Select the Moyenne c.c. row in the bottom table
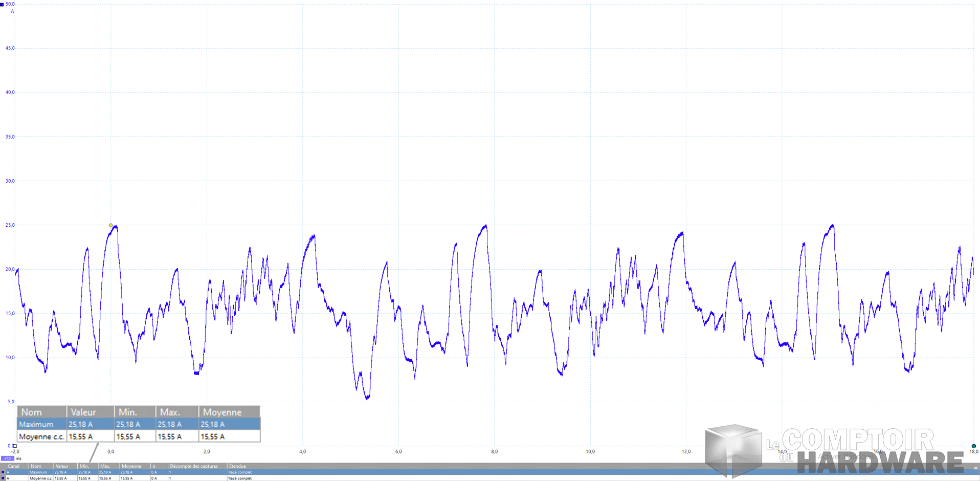The image size is (980, 481). [x=41, y=478]
